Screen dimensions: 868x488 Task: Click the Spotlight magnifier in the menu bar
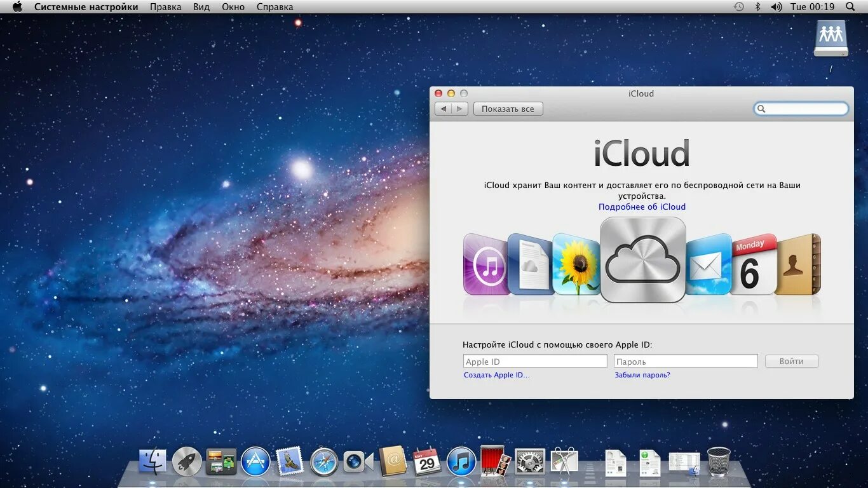(x=850, y=7)
